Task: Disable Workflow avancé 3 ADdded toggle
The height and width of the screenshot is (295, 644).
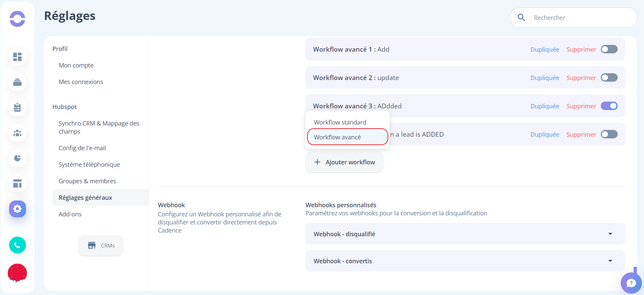Action: [x=609, y=106]
